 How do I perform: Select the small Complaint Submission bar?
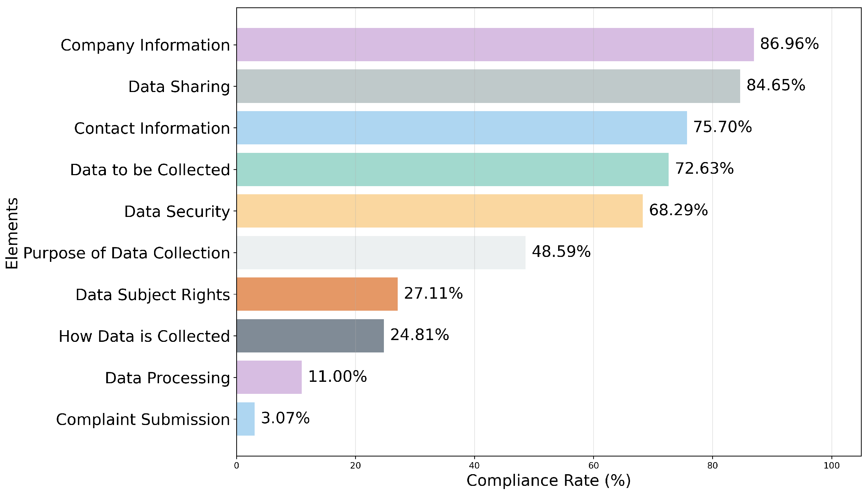(x=246, y=419)
